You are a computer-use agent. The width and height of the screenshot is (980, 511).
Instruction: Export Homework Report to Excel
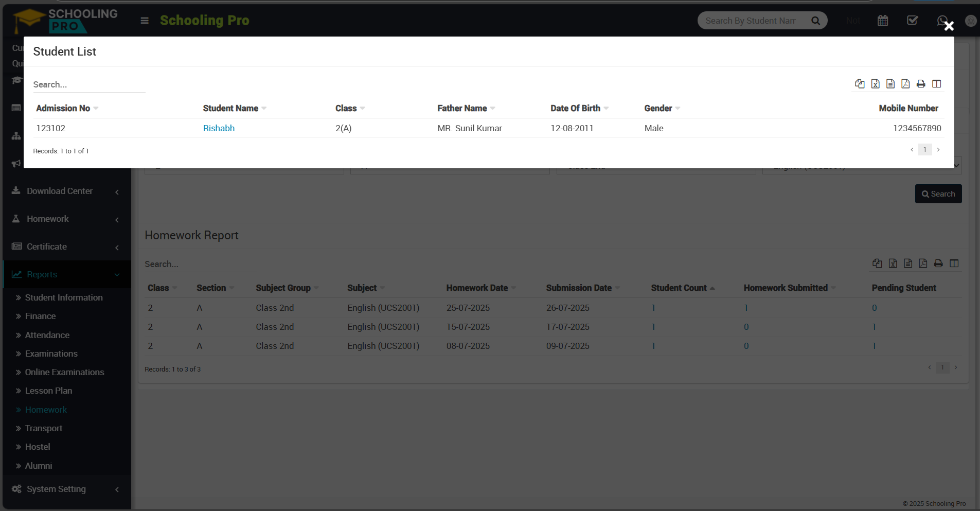point(893,263)
